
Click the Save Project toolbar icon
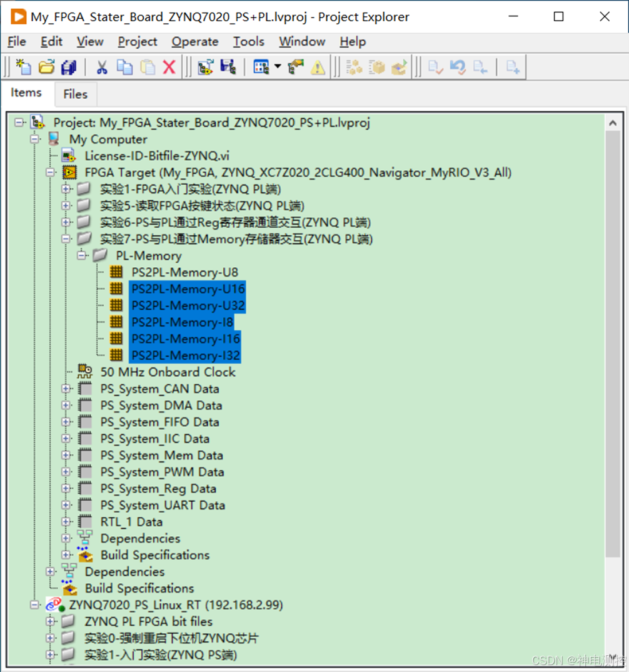click(228, 68)
